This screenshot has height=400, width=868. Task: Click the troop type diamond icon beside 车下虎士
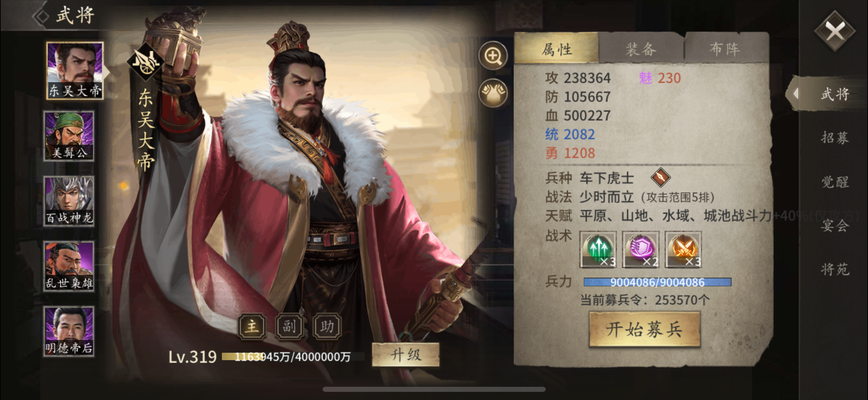[x=661, y=177]
